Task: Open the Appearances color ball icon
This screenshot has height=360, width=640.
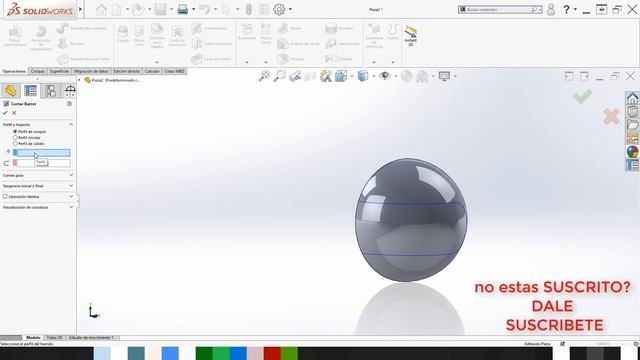Action: [x=632, y=152]
